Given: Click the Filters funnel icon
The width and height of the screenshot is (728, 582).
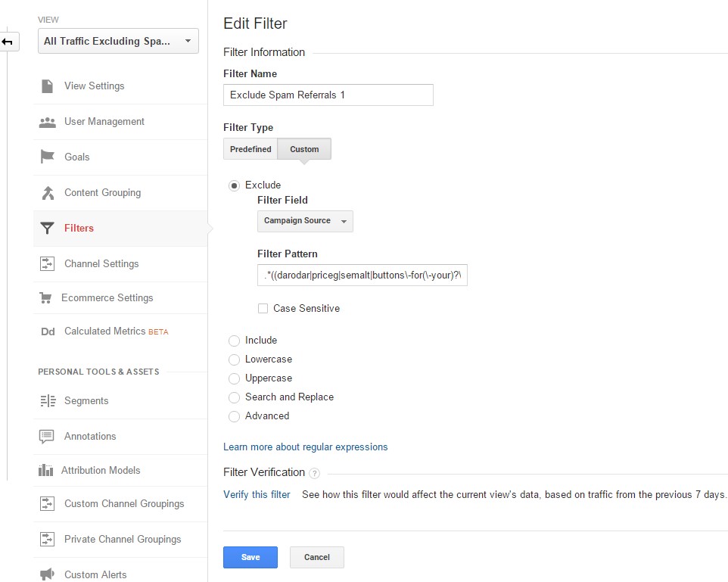Looking at the screenshot, I should tap(47, 228).
